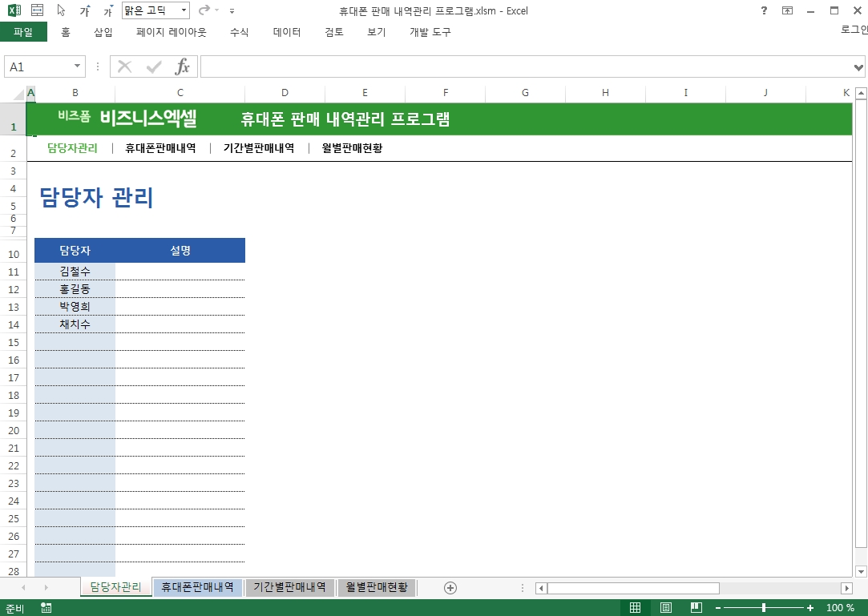Click the Excel application icon in title bar

pos(14,10)
